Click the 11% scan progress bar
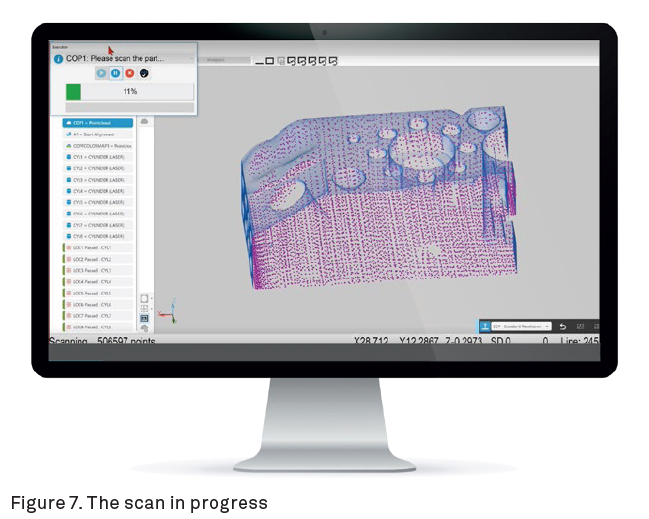 click(x=130, y=91)
